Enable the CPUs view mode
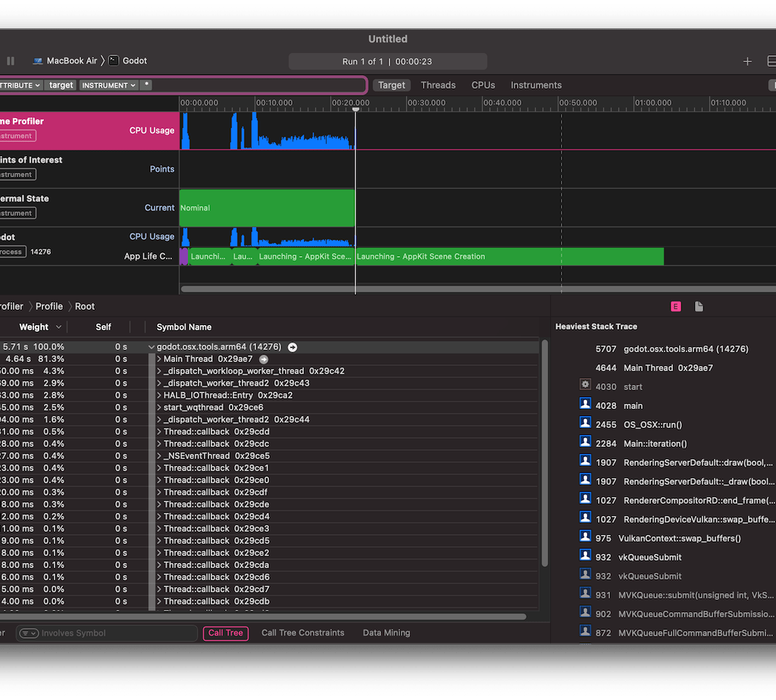This screenshot has width=776, height=700. (x=483, y=85)
